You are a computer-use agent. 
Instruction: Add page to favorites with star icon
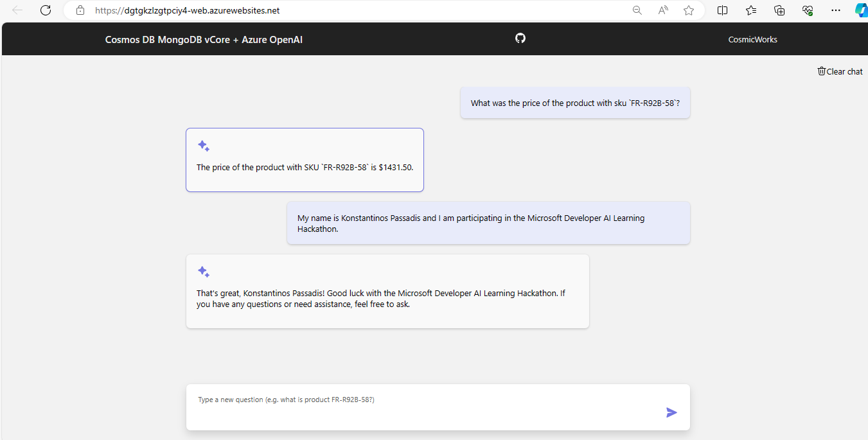coord(689,10)
